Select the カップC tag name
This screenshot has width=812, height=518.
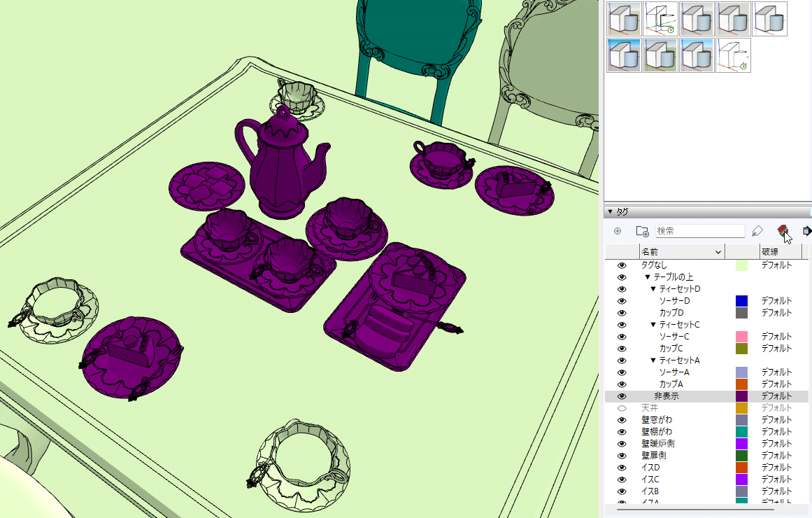coord(671,349)
